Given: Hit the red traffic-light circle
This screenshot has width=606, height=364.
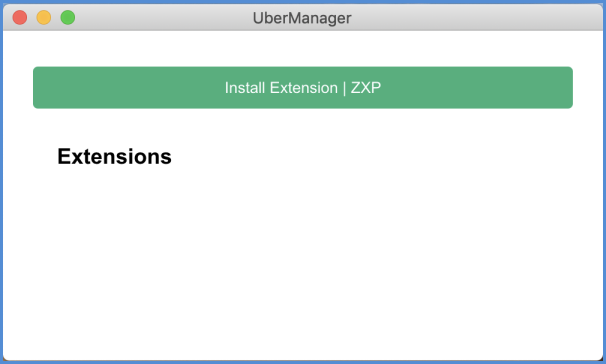Looking at the screenshot, I should tap(20, 18).
